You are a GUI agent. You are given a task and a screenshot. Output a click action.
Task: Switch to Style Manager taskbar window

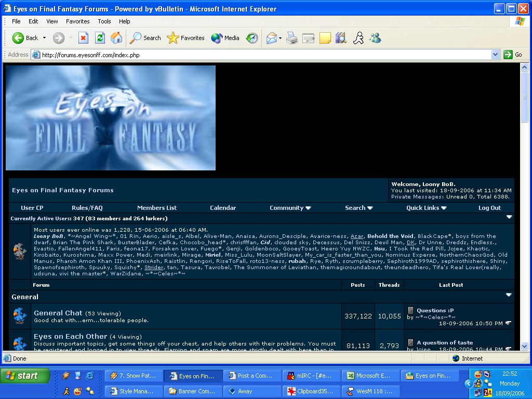(x=134, y=391)
